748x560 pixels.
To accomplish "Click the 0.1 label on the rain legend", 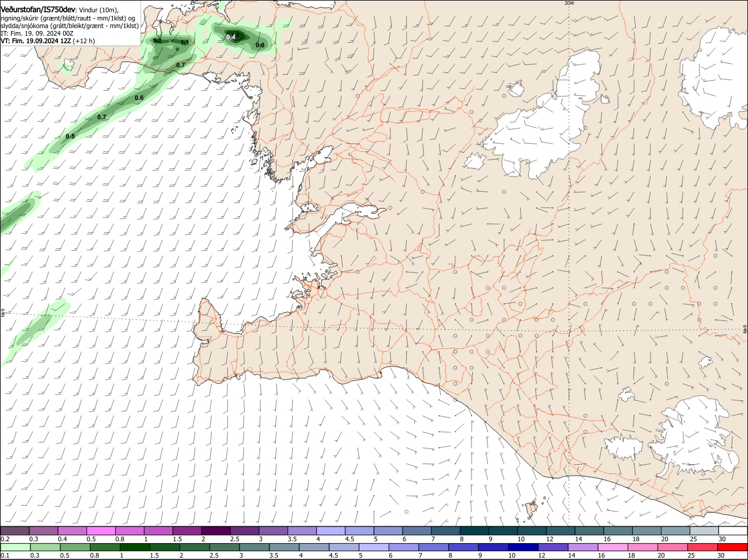I will click(x=5, y=555).
